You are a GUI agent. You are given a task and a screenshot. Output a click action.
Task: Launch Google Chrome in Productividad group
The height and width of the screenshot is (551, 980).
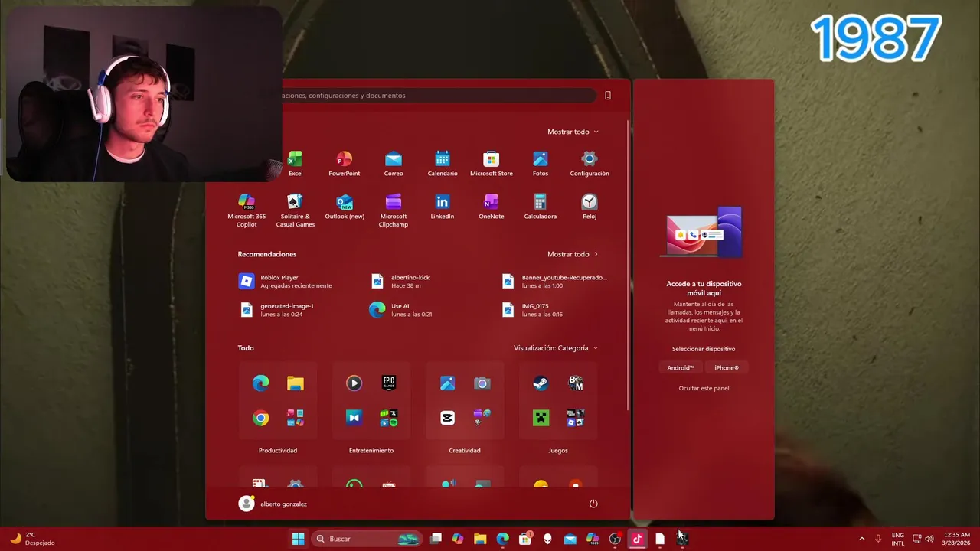(261, 418)
